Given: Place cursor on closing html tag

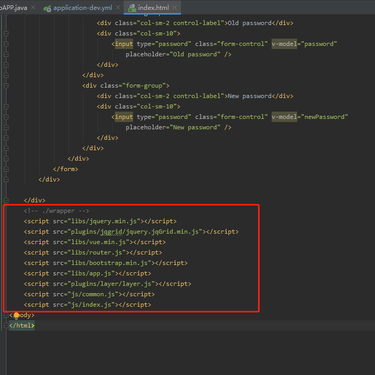Looking at the screenshot, I should tap(22, 325).
